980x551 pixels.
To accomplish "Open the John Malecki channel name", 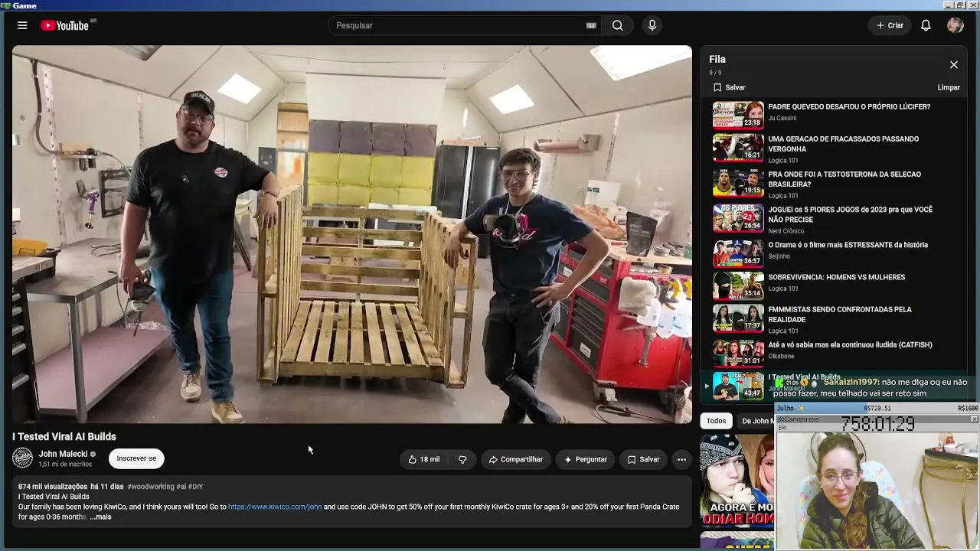I will [64, 454].
